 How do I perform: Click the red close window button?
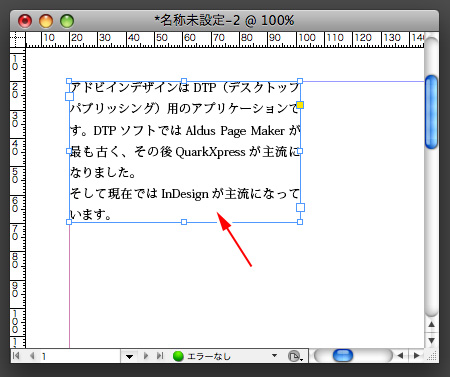pos(25,21)
